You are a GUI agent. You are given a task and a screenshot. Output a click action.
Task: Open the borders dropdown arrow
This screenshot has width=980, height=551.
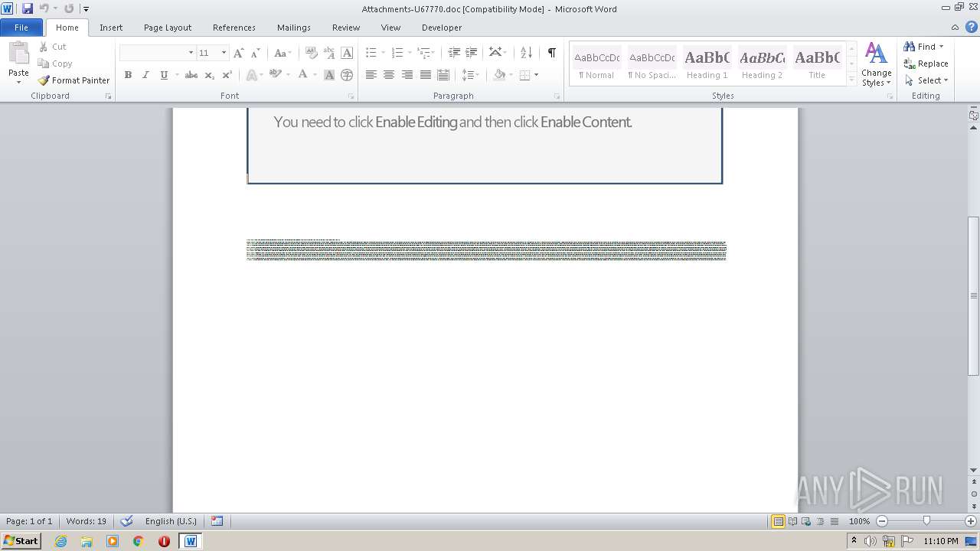click(x=536, y=75)
